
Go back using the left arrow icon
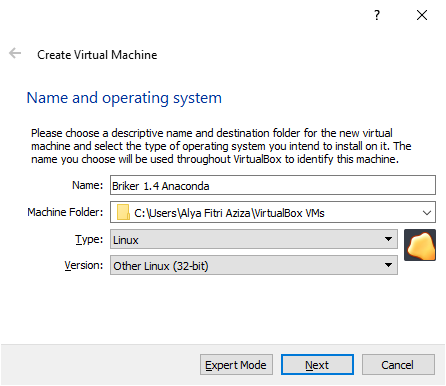[x=15, y=53]
